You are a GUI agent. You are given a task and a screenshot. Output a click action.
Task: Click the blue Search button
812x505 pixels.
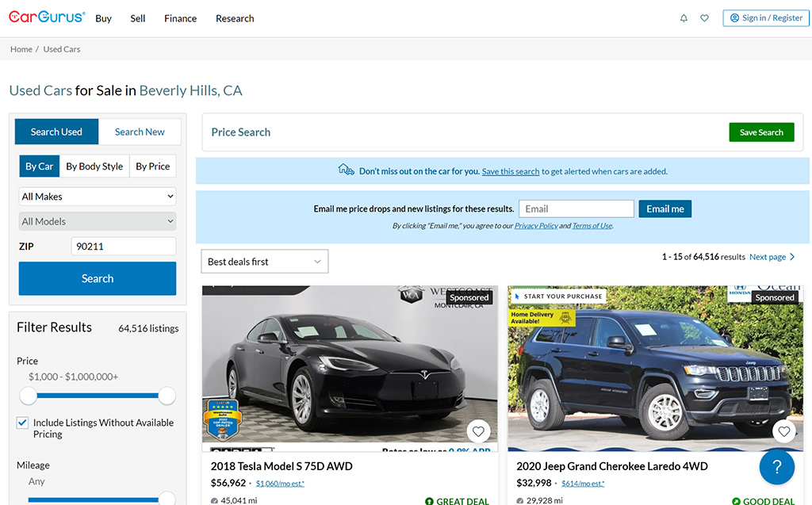coord(98,278)
